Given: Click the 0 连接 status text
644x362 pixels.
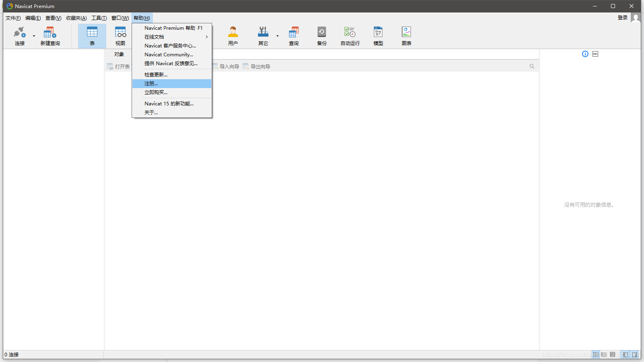Looking at the screenshot, I should (12, 355).
